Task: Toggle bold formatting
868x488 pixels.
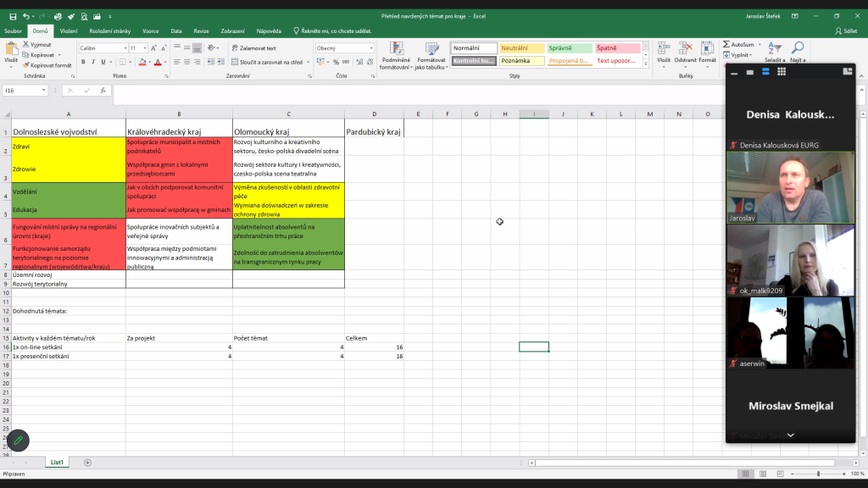Action: click(83, 62)
